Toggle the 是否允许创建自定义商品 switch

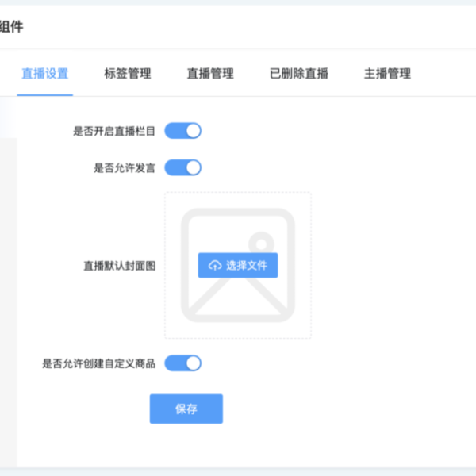point(182,363)
